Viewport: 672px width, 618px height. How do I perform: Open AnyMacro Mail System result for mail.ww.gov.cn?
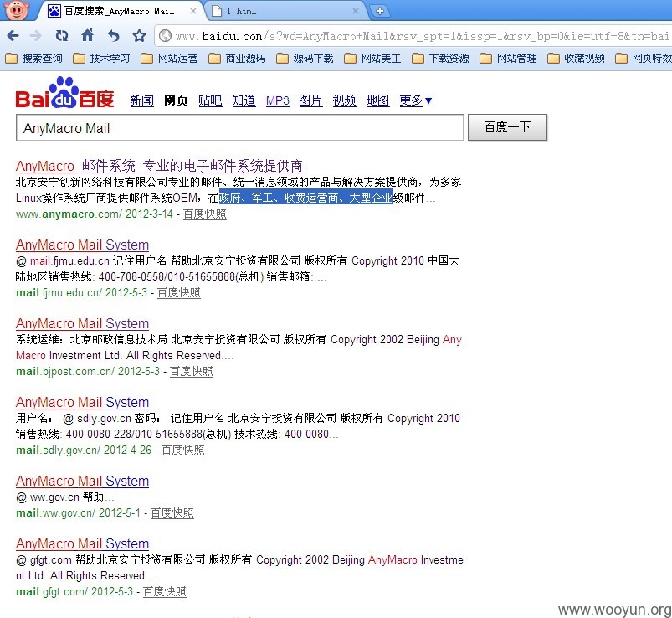(x=82, y=482)
